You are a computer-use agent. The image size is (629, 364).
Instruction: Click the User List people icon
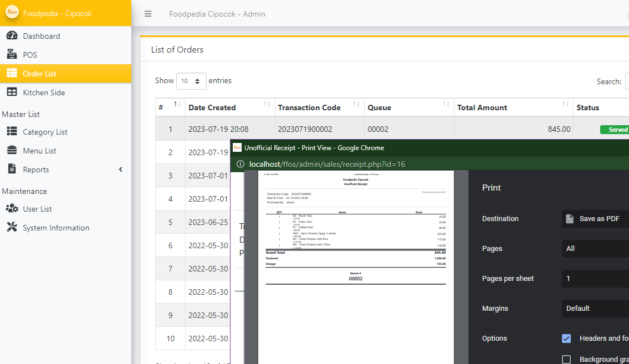12,208
